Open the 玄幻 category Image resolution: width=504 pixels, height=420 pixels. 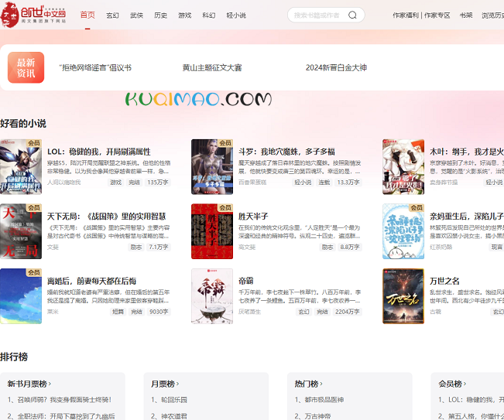(x=112, y=15)
